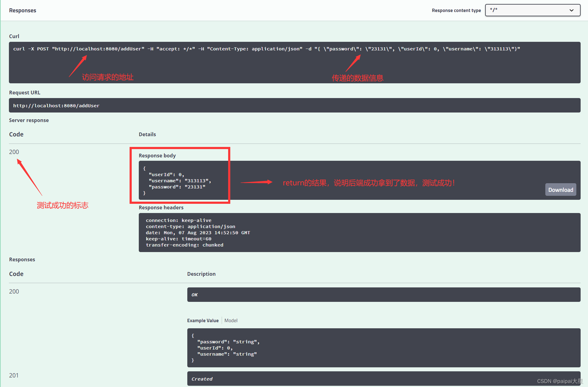
Task: Click the "userId": 0 response body line
Action: [166, 175]
